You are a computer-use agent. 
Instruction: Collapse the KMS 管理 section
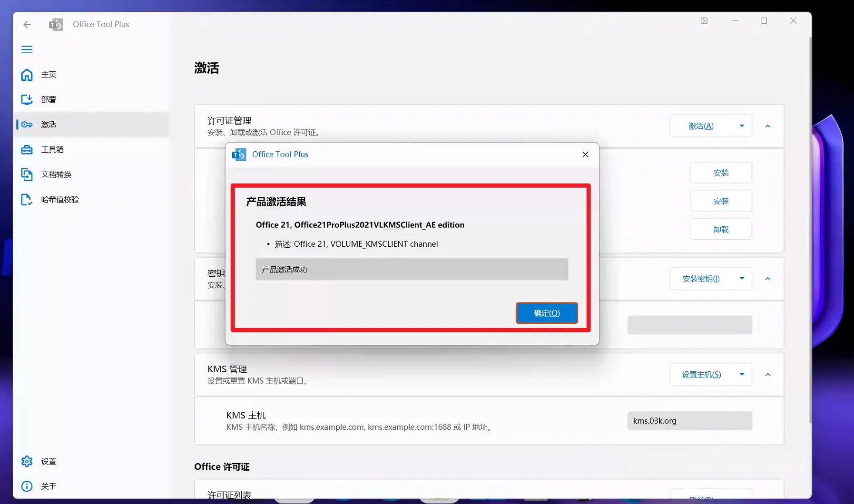coord(767,375)
